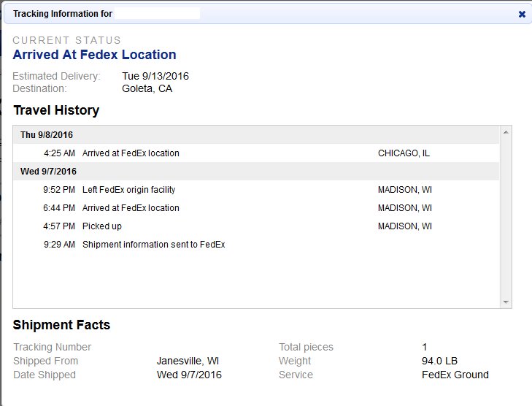Click Arrived At Fedex Location status heading
The image size is (532, 406).
point(94,55)
